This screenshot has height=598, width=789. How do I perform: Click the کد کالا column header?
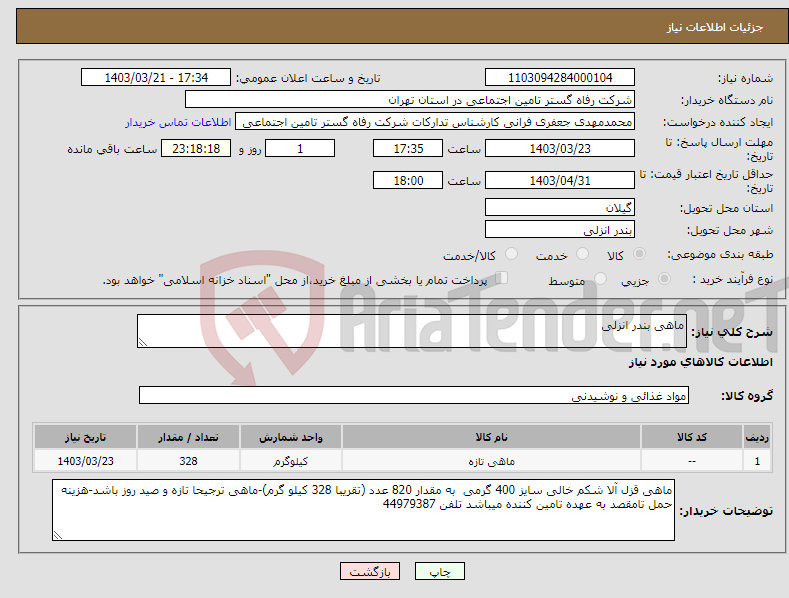691,437
